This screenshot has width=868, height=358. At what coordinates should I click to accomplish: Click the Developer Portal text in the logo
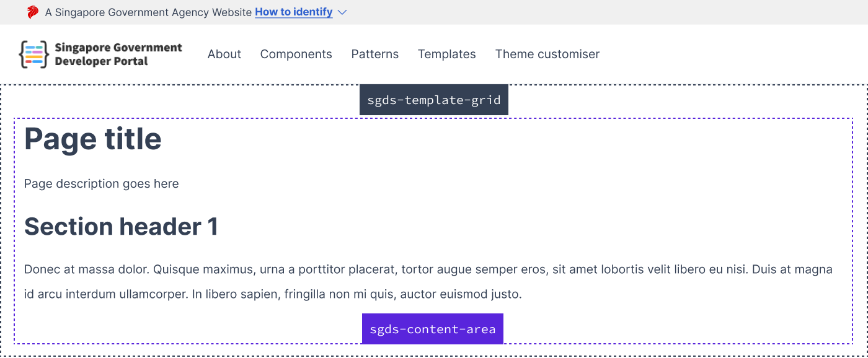[101, 61]
